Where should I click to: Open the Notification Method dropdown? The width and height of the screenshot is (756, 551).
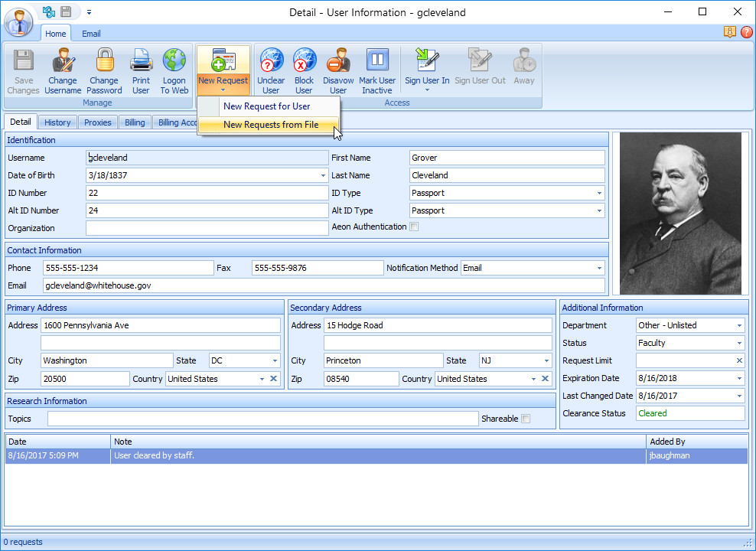coord(598,269)
